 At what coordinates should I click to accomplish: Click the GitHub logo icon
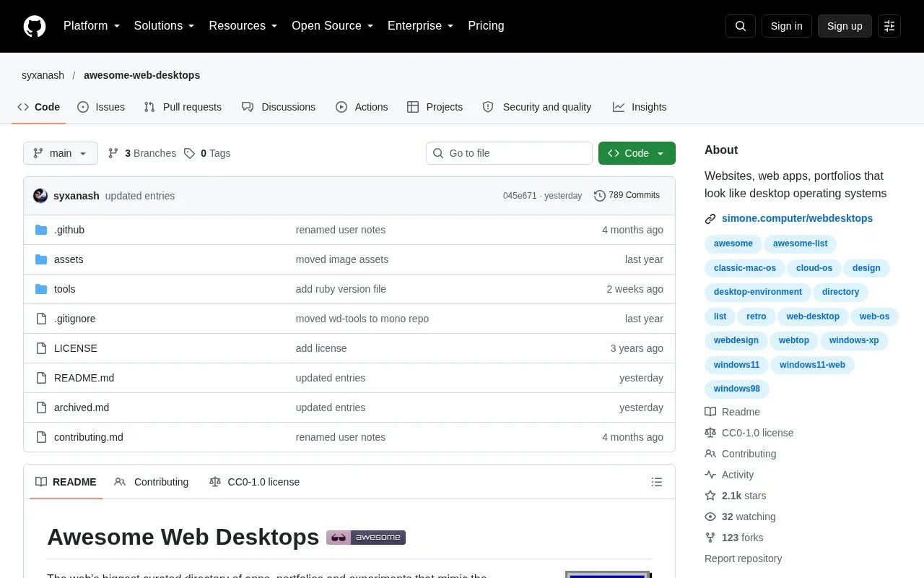coord(35,26)
